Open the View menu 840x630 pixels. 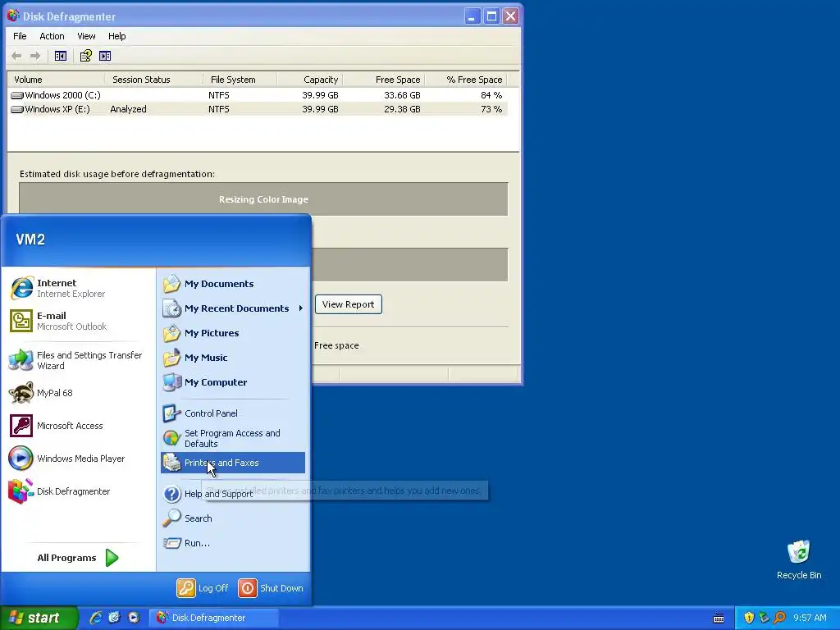point(86,36)
